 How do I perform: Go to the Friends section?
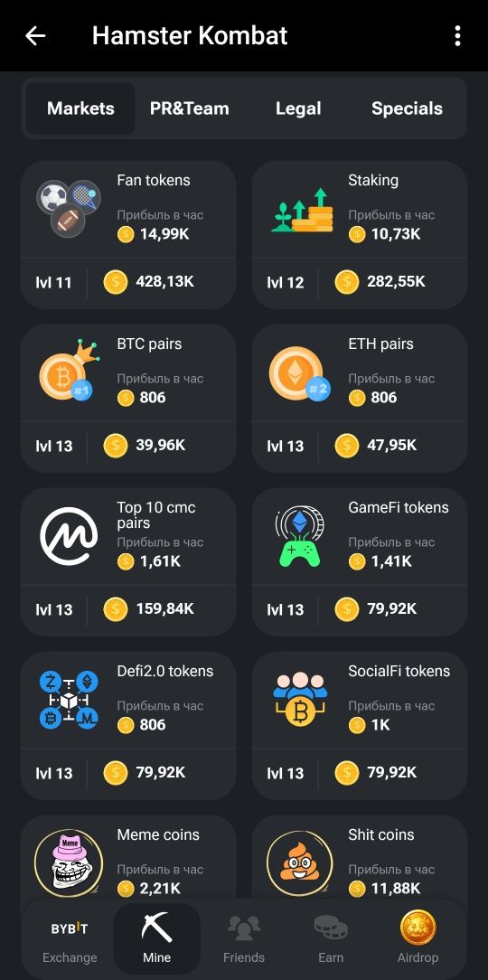pos(244,938)
